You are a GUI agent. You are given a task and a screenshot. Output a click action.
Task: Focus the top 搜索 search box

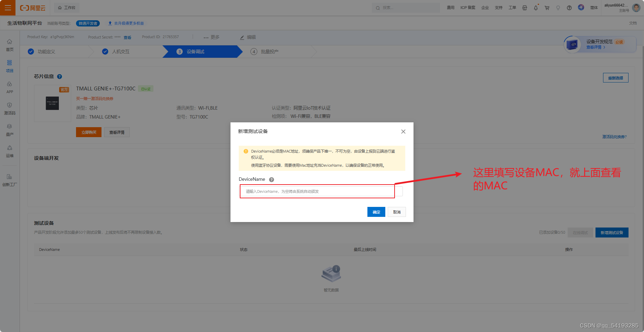(406, 8)
